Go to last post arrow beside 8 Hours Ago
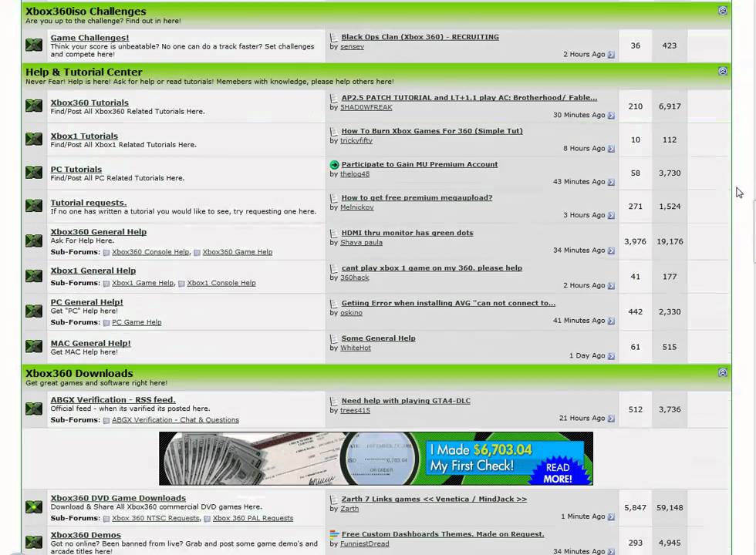The image size is (756, 555). point(611,149)
